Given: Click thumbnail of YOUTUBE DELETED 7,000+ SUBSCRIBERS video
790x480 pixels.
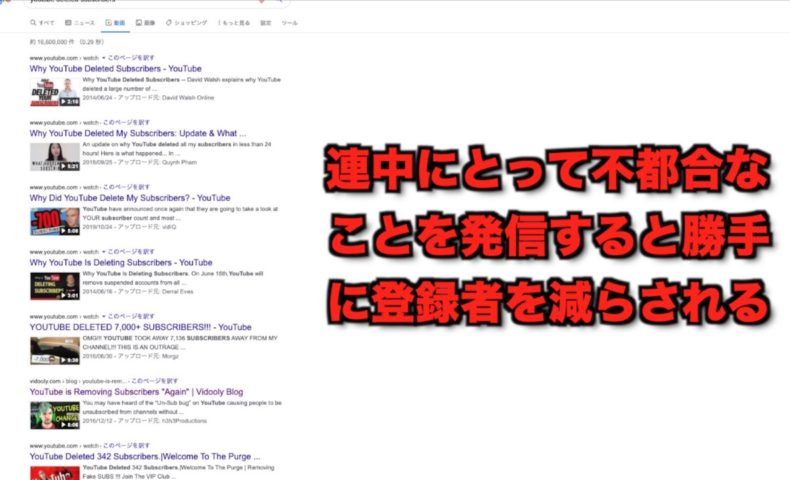Looking at the screenshot, I should (55, 350).
